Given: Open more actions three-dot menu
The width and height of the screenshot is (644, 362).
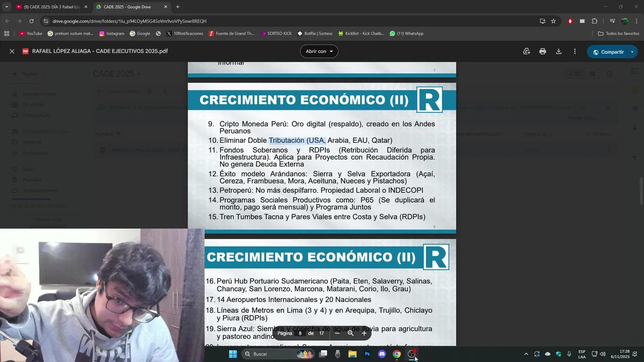Looking at the screenshot, I should click(x=575, y=51).
